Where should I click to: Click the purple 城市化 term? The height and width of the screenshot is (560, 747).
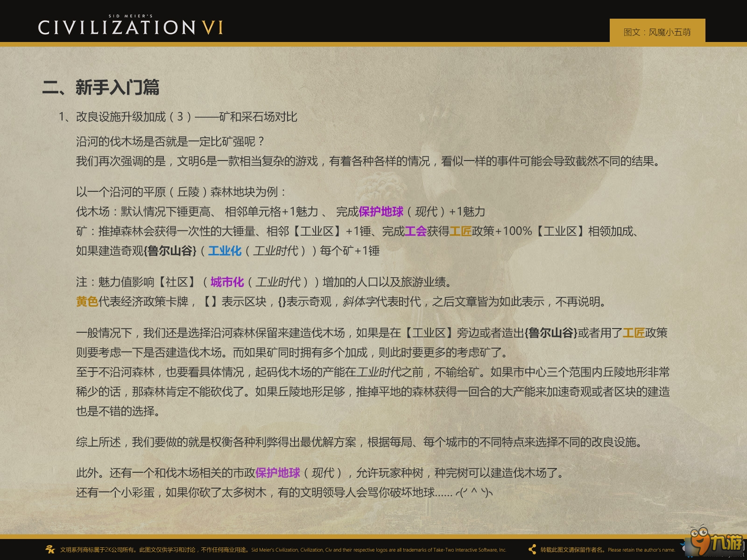click(x=227, y=282)
